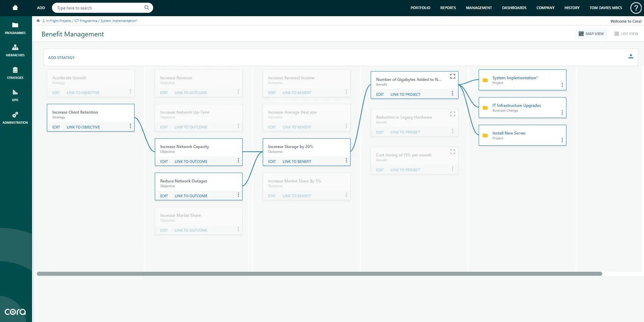Screen dimensions: 644x322
Task: Open options menu for Reduction in Legacy Hardware
Action: [452, 131]
